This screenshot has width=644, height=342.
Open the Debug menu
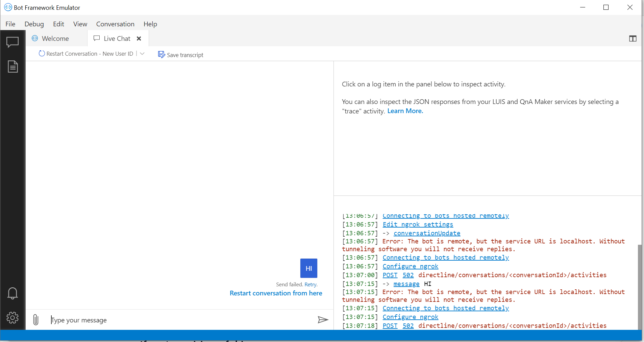click(x=34, y=24)
